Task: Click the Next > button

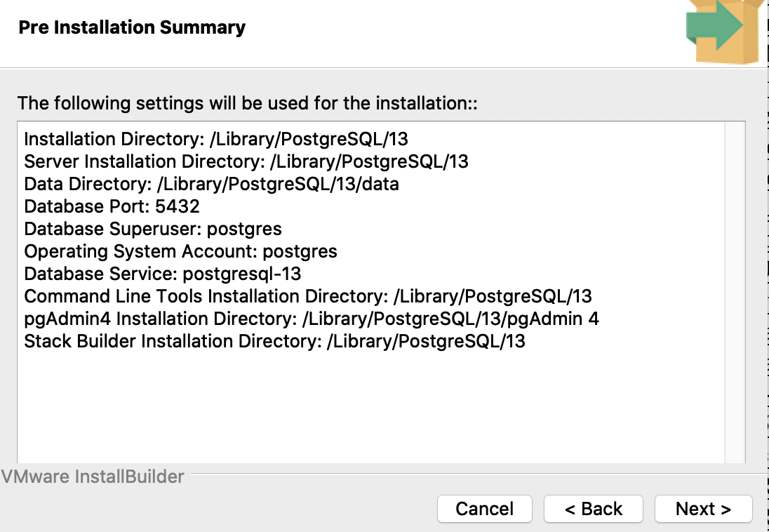Action: (703, 509)
